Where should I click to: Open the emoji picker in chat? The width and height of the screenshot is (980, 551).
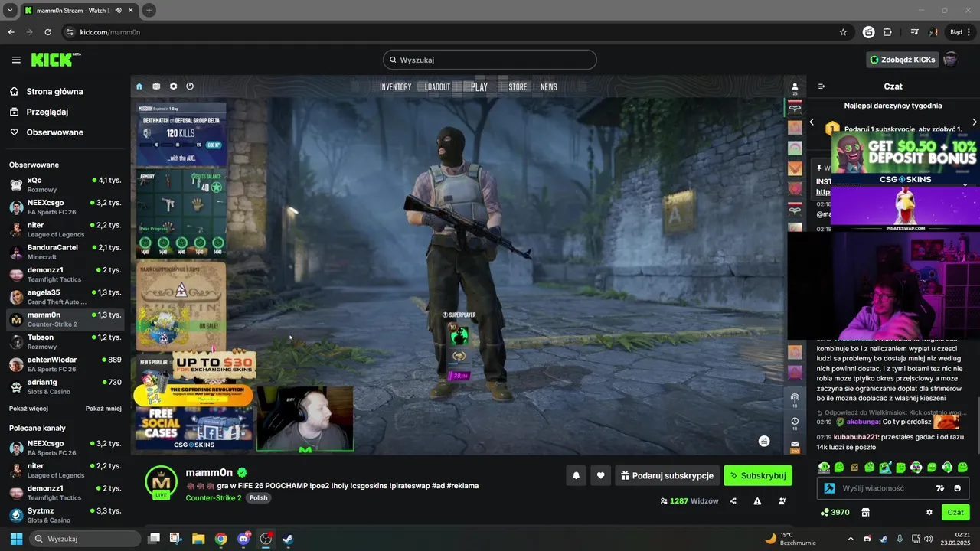(x=957, y=488)
